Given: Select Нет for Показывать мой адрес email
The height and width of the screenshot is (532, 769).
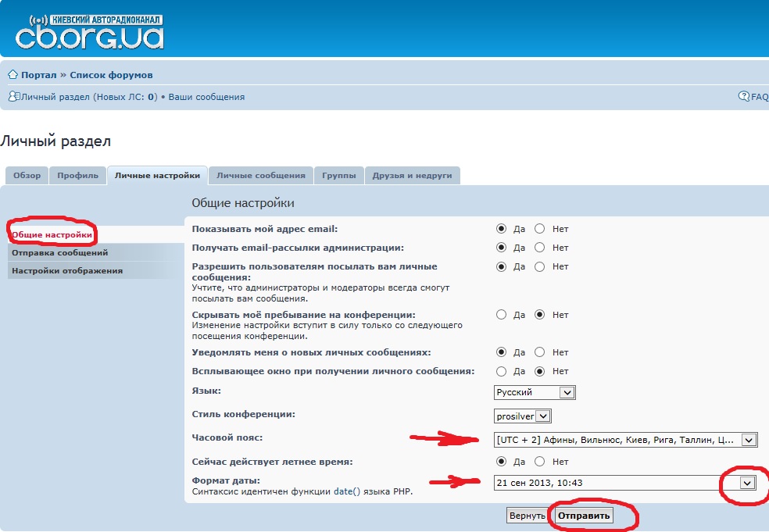Looking at the screenshot, I should click(539, 229).
